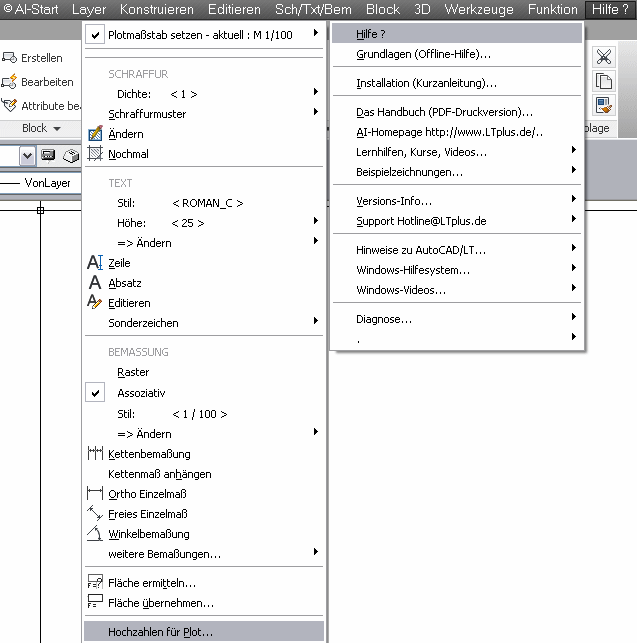Open the 3D menu
637x643 pixels.
[422, 9]
